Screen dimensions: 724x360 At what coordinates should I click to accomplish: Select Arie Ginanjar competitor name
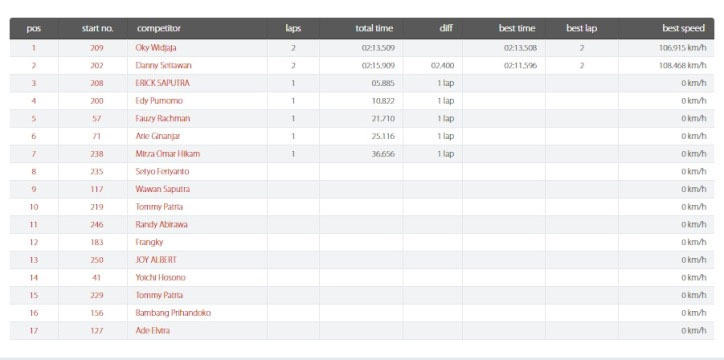(157, 136)
